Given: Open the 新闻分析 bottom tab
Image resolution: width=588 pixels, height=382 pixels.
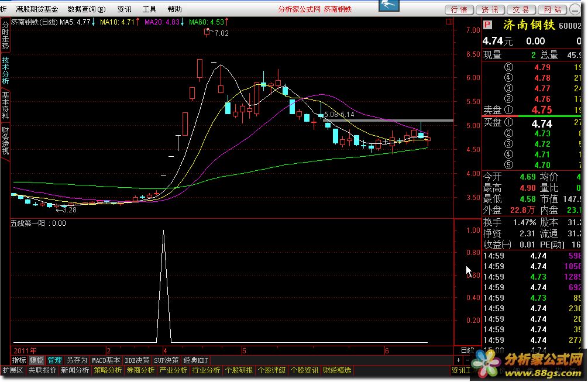Looking at the screenshot, I should [x=75, y=370].
